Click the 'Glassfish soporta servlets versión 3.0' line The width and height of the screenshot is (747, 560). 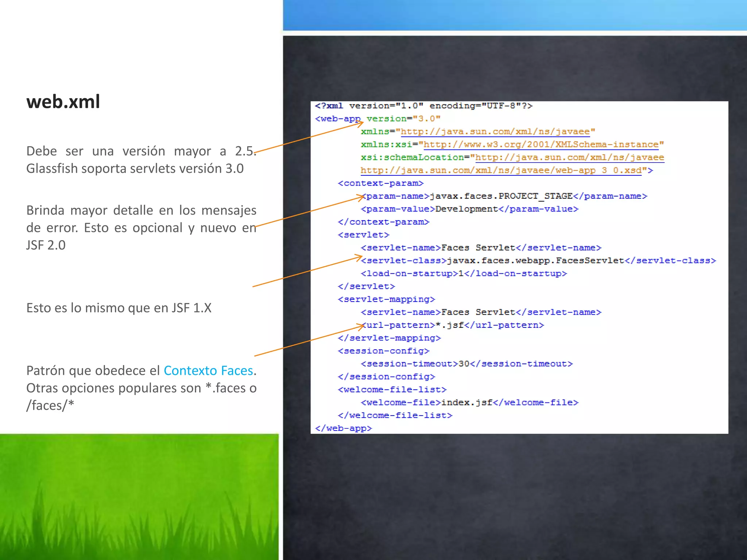click(x=135, y=168)
